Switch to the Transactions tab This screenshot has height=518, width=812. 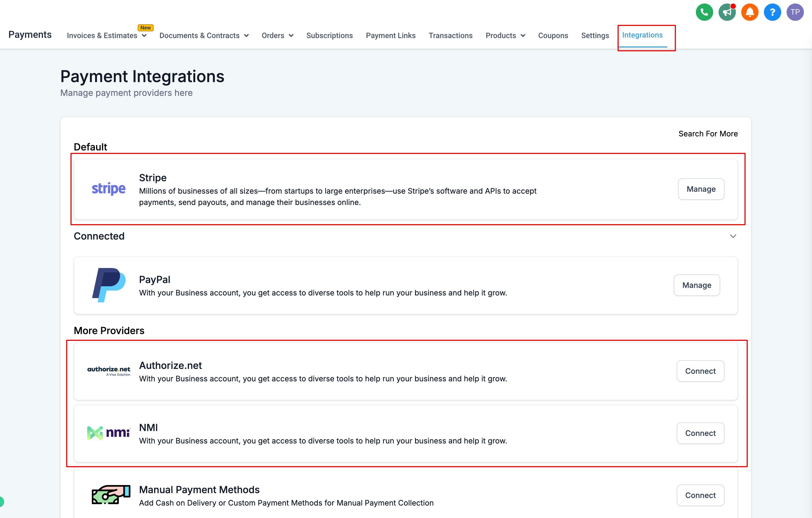point(450,35)
